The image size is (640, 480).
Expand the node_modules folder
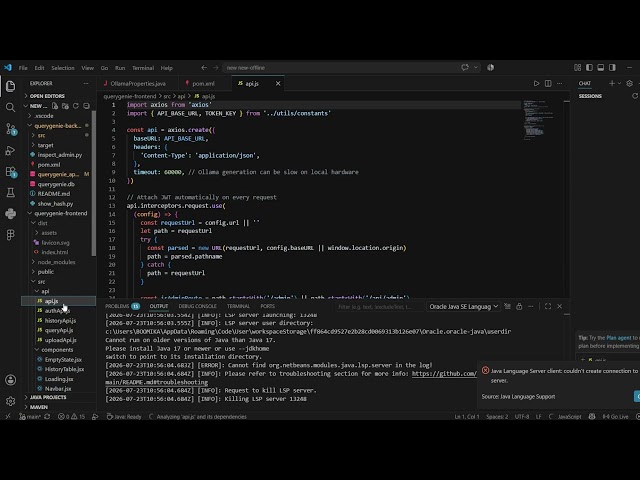[56, 262]
